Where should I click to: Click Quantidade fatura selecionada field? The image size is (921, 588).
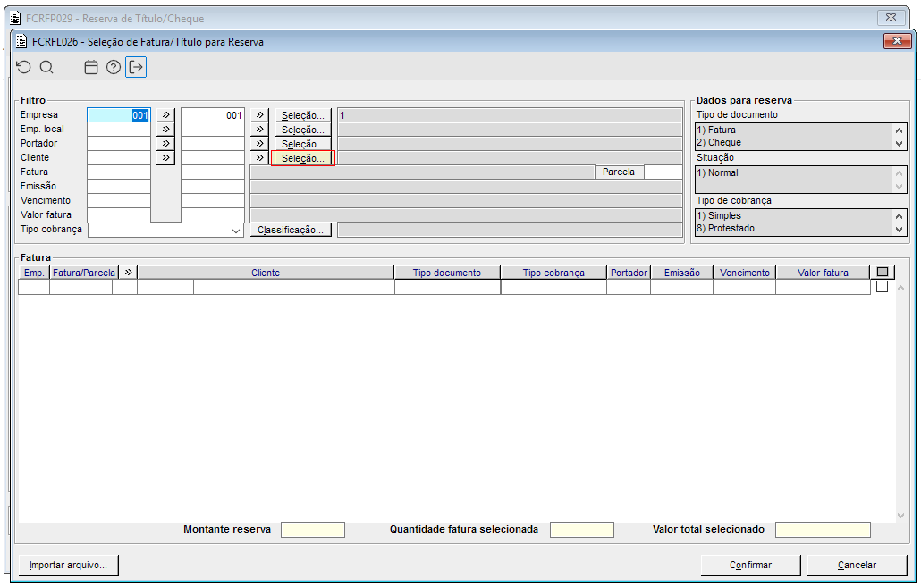581,530
